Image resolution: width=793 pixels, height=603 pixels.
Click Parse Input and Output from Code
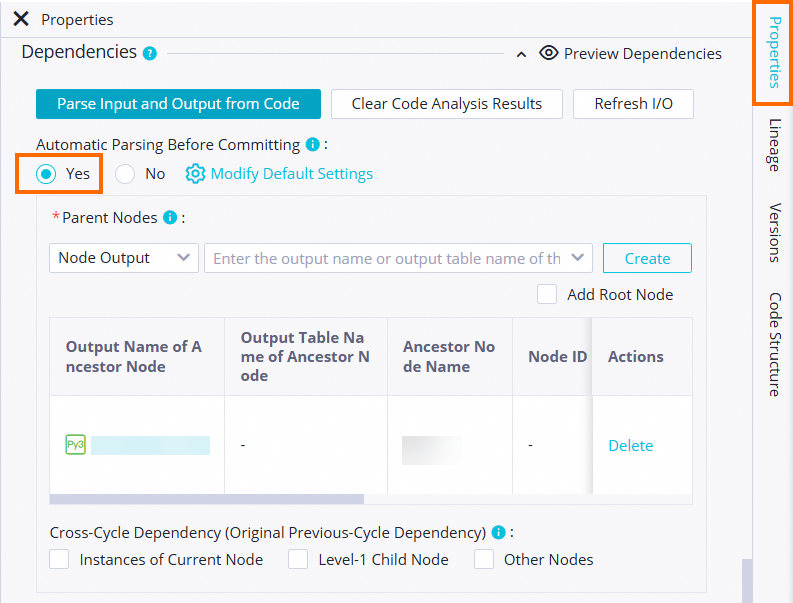178,104
